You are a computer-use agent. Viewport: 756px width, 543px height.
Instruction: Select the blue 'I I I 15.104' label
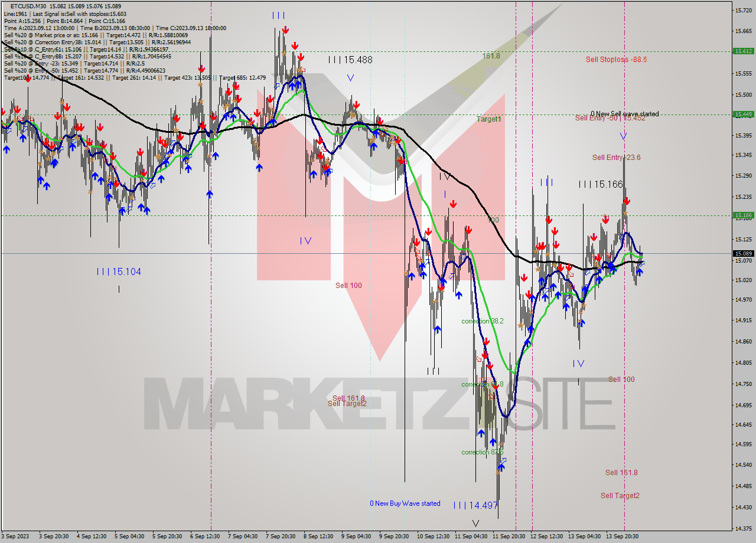click(x=119, y=271)
